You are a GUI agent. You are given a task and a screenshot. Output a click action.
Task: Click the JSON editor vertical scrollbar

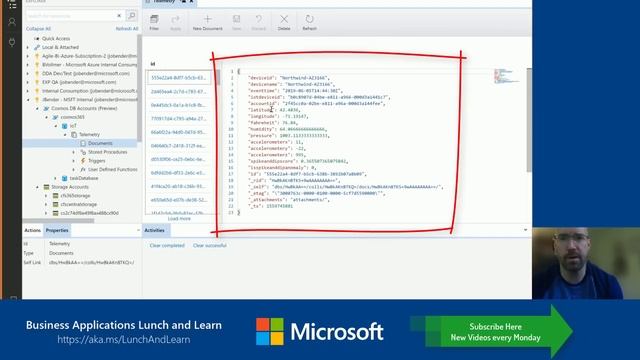pos(529,120)
